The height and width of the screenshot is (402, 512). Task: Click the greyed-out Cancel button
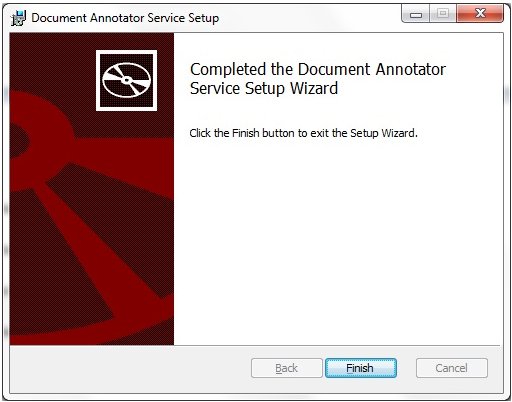(x=452, y=368)
